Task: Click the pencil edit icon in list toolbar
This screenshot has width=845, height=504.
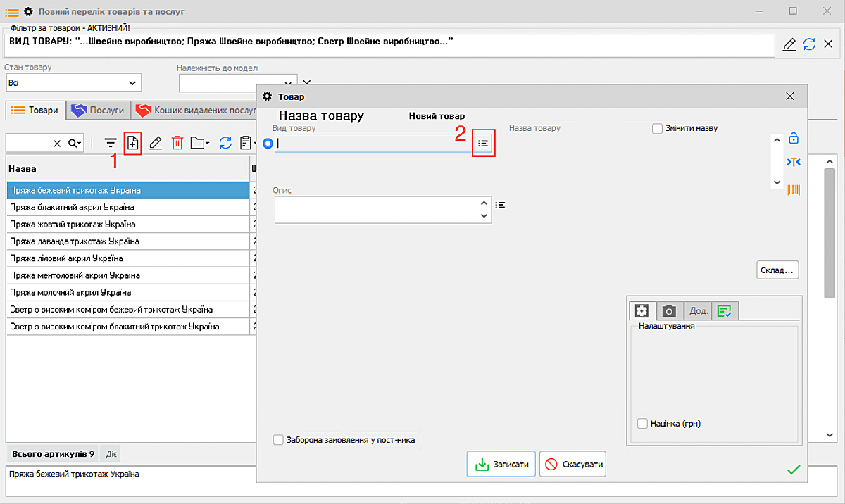Action: coord(156,143)
